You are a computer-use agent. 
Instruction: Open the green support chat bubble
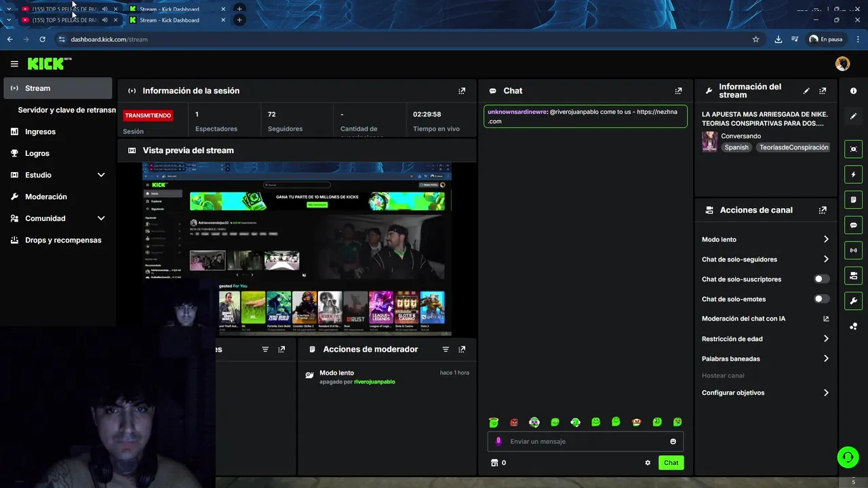[848, 457]
